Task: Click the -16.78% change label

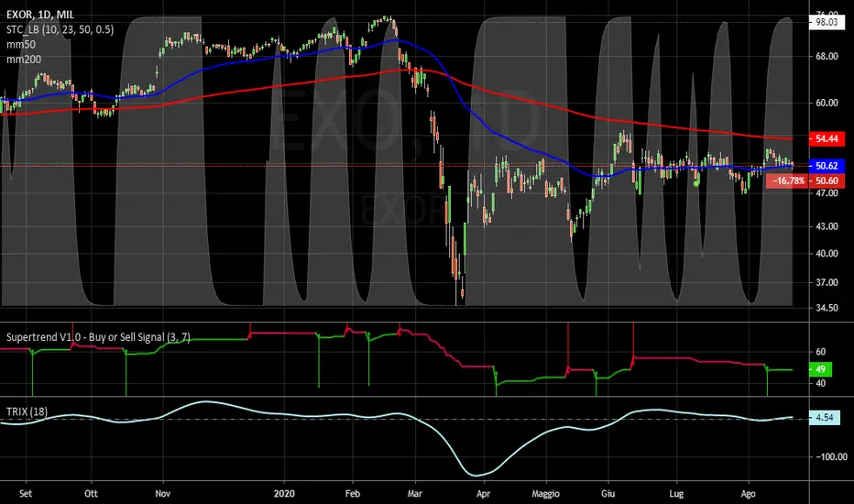Action: coord(787,181)
